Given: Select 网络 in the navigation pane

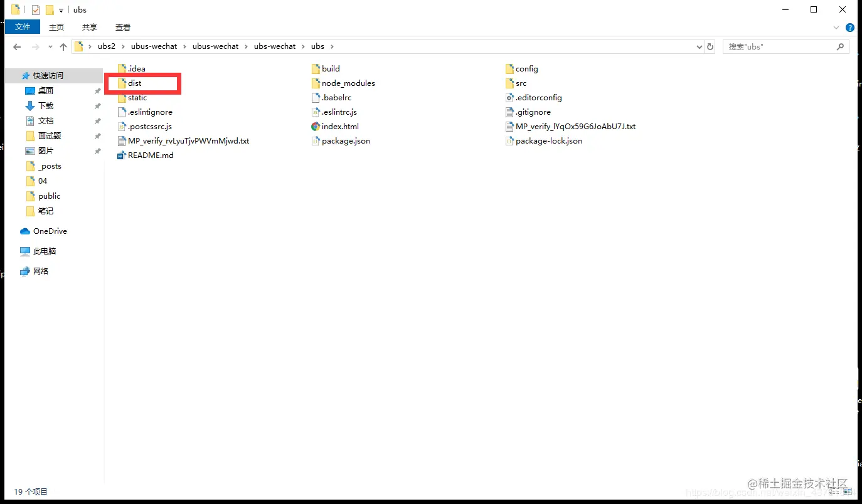Looking at the screenshot, I should [x=41, y=271].
